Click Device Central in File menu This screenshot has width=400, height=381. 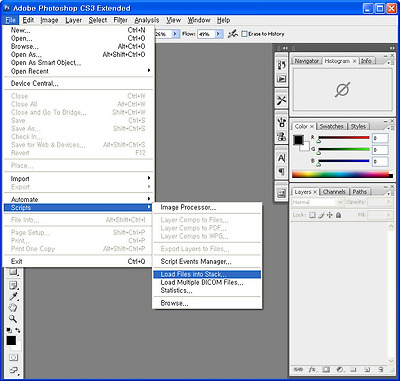[78, 84]
